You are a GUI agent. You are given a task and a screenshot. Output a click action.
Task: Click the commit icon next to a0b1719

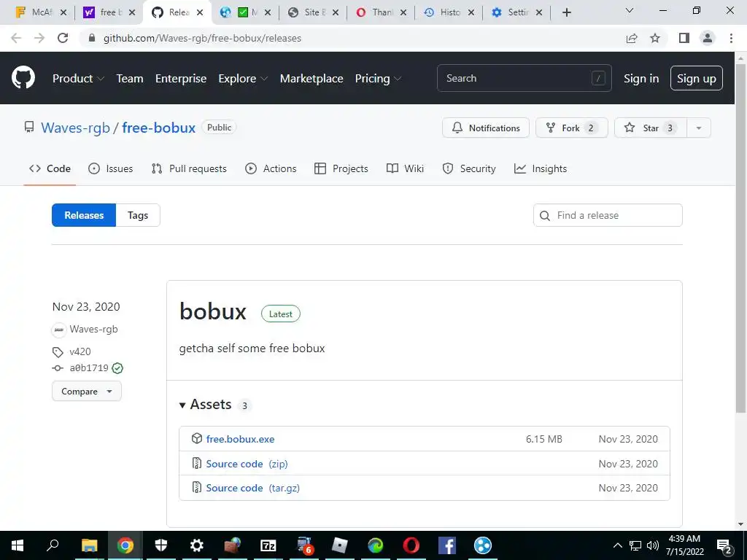point(58,368)
